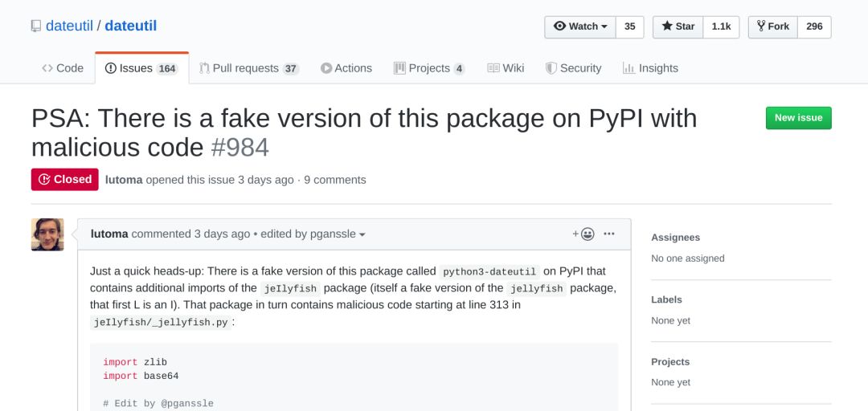Switch to the Actions tab
This screenshot has width=868, height=411.
[x=346, y=68]
